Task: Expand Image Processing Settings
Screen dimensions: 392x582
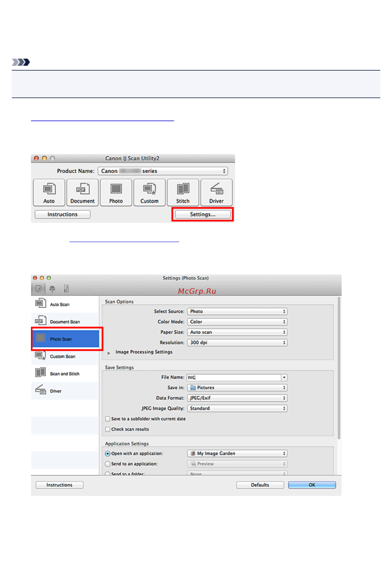Action: [109, 353]
